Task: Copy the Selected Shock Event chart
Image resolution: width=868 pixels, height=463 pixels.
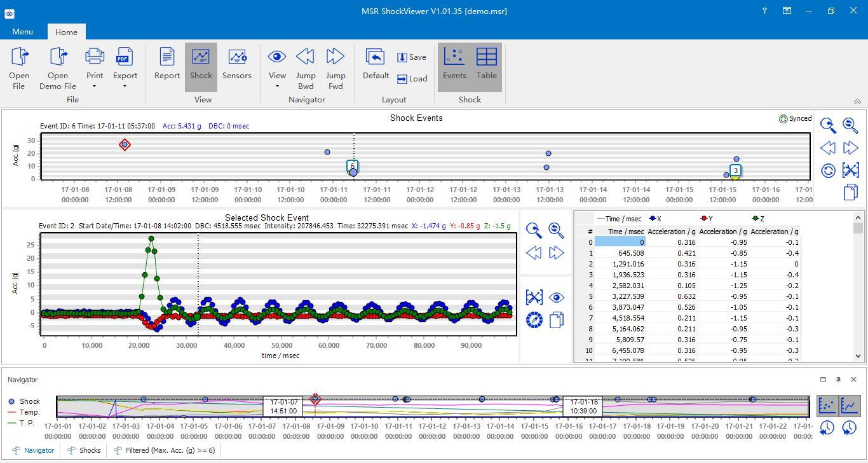Action: 556,320
